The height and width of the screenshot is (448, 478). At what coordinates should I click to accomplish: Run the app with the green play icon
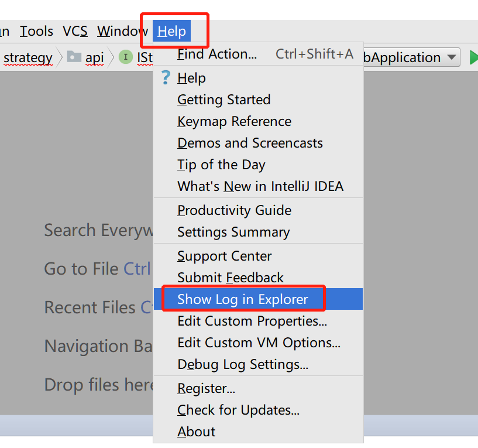coord(474,57)
